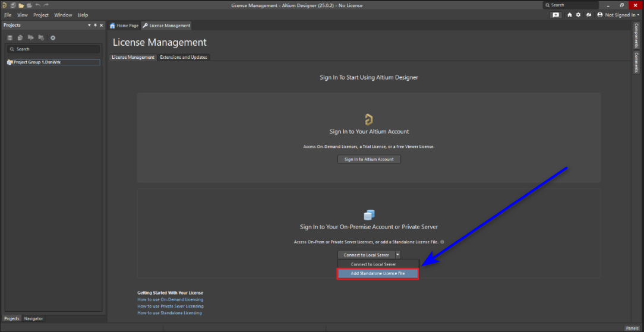Open How to use On-Demand Licensing link

pyautogui.click(x=170, y=299)
